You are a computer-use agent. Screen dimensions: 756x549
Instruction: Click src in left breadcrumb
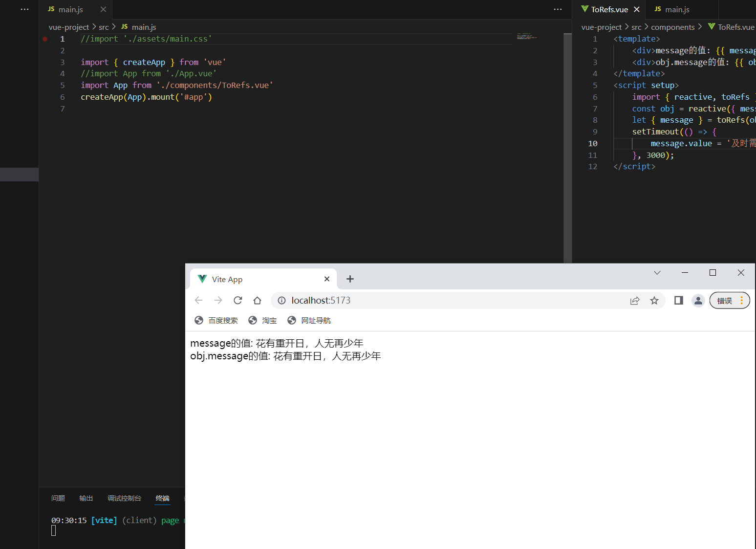pyautogui.click(x=104, y=27)
